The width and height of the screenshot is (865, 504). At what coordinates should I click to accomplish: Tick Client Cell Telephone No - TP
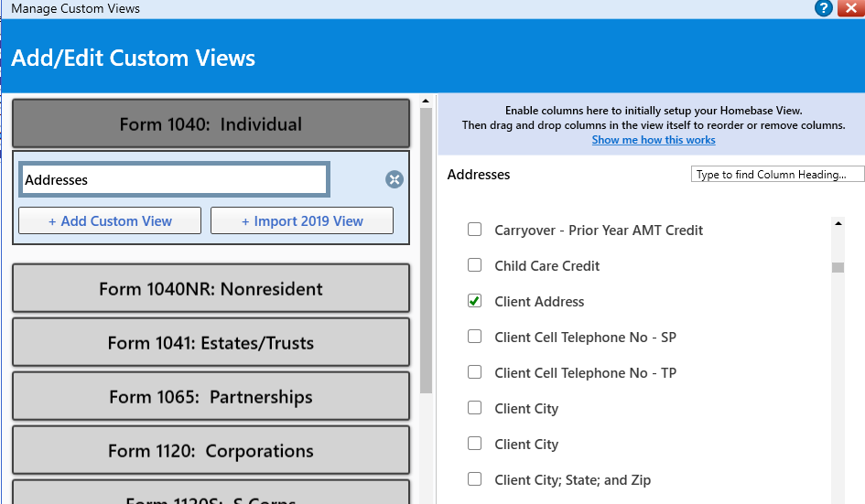tap(474, 372)
